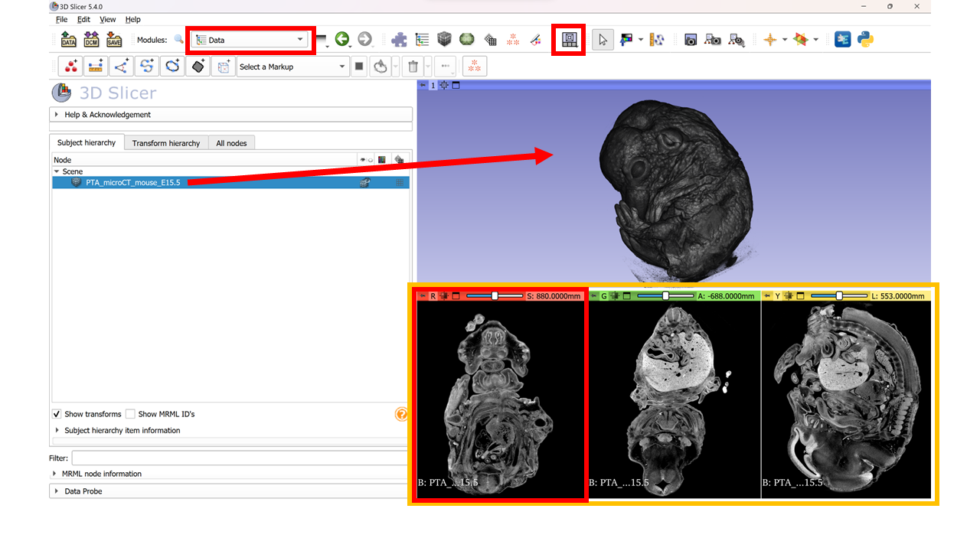This screenshot has width=980, height=551.
Task: Toggle visibility of PTA_microCT_mouse_E15.5 node
Action: click(x=365, y=183)
